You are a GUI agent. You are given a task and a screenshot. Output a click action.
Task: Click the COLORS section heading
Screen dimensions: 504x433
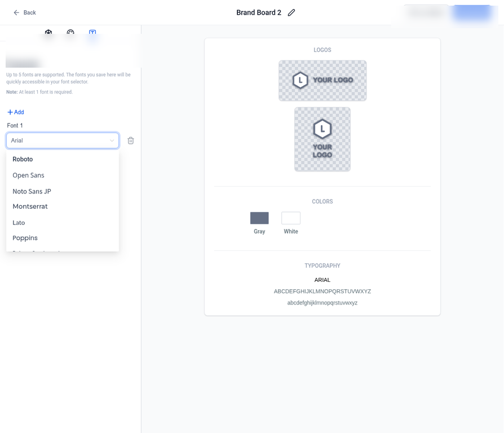click(322, 201)
